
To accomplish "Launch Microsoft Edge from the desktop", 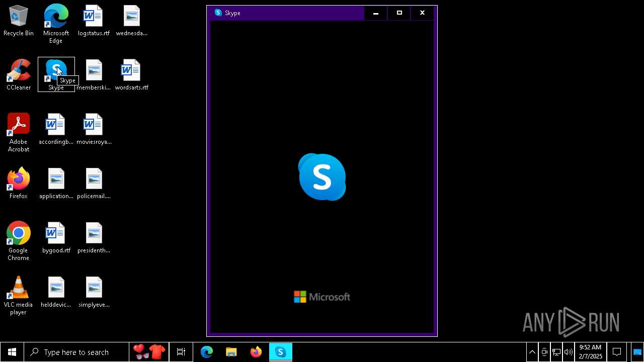I will 56,24.
